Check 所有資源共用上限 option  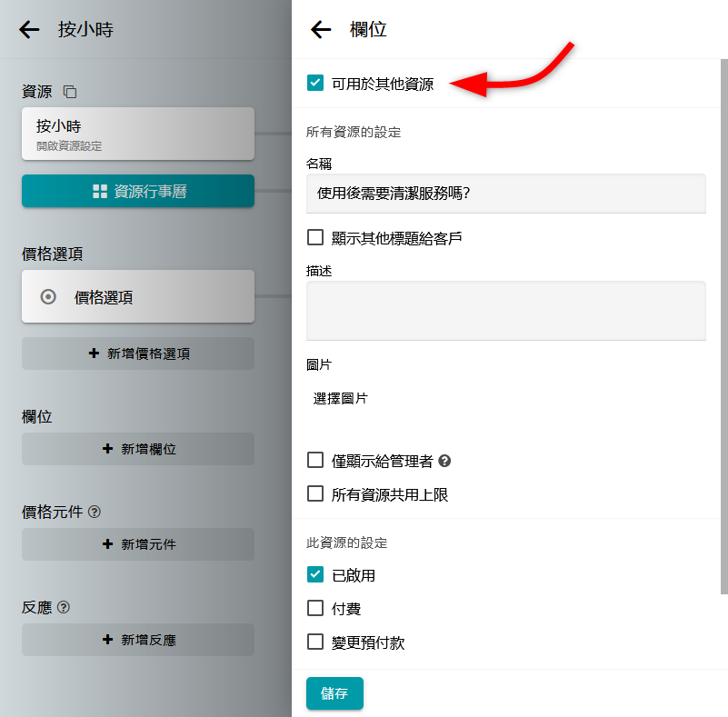(315, 494)
